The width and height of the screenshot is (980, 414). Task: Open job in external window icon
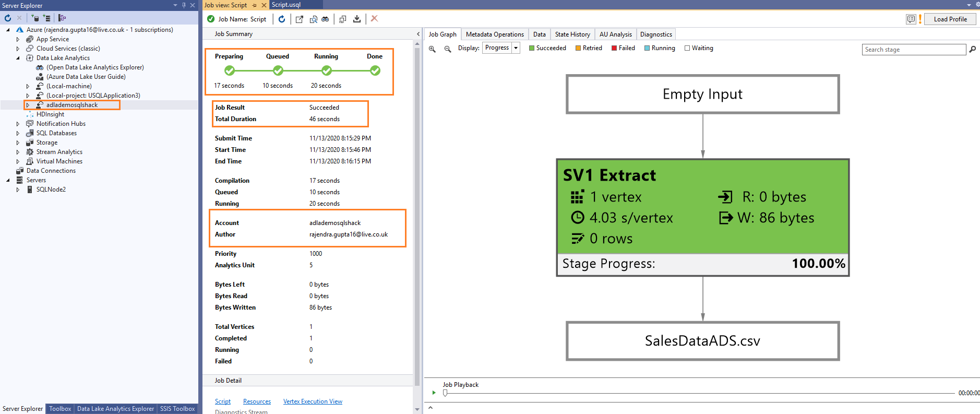(x=300, y=19)
